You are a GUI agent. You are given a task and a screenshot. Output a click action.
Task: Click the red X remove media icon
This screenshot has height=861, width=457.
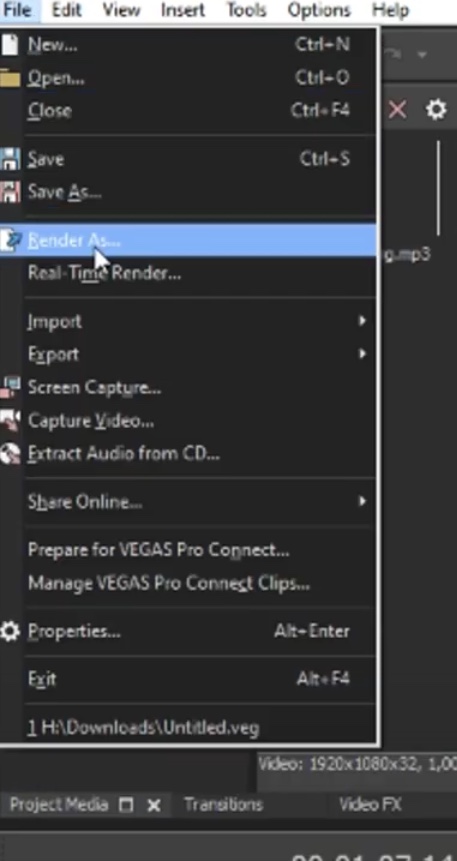(397, 110)
